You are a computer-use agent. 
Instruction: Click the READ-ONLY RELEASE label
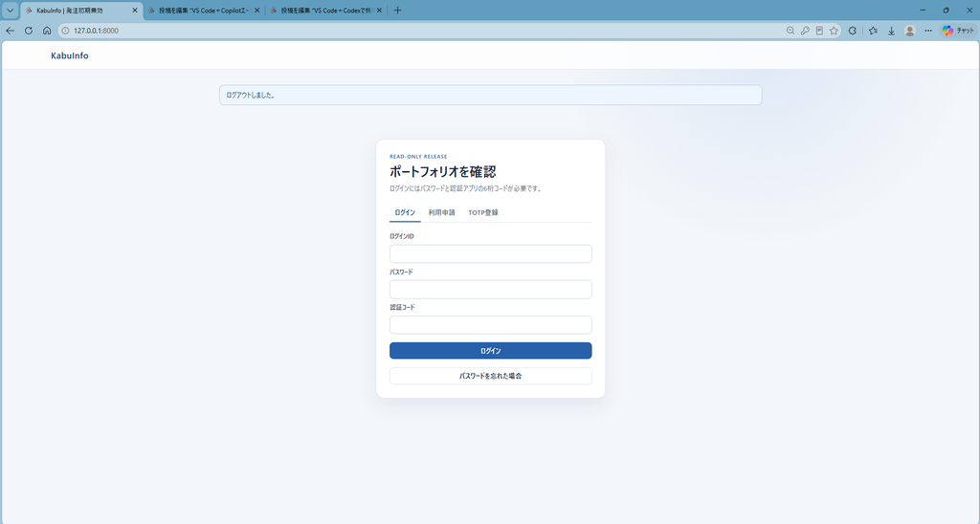pyautogui.click(x=418, y=157)
